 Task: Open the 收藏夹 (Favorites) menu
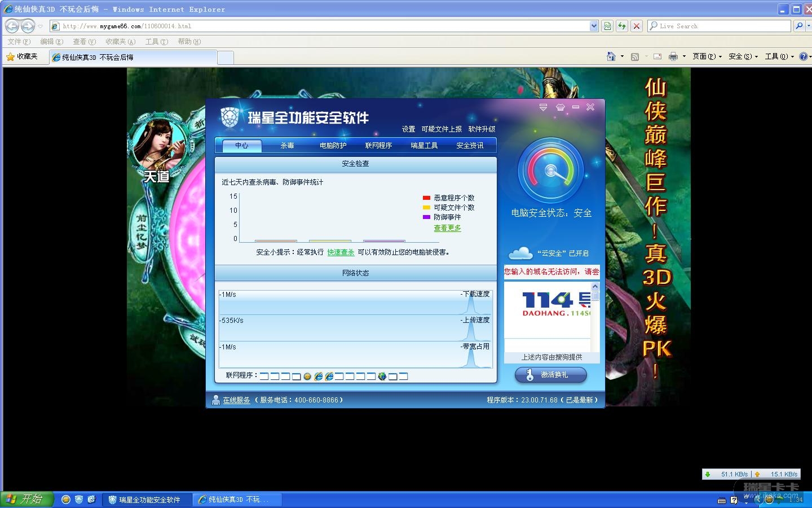tap(120, 41)
